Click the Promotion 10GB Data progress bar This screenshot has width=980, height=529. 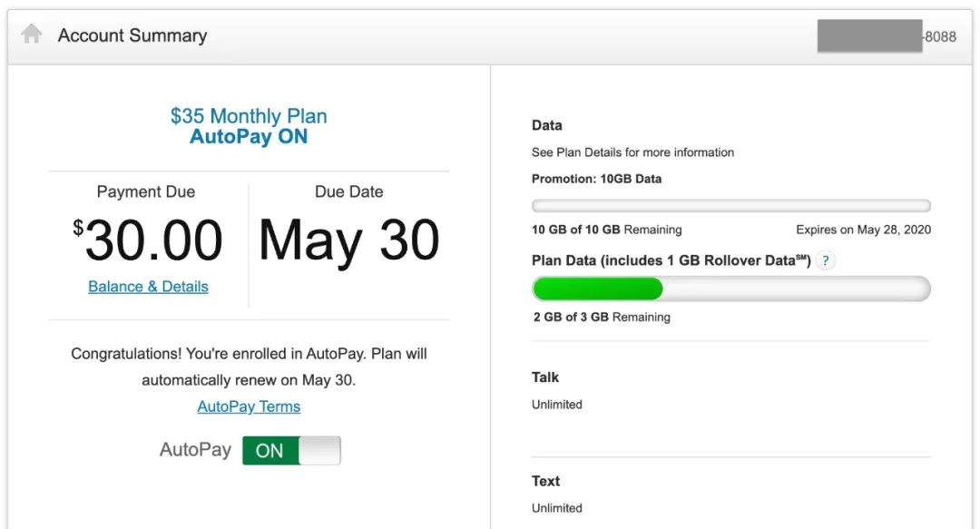pyautogui.click(x=730, y=206)
